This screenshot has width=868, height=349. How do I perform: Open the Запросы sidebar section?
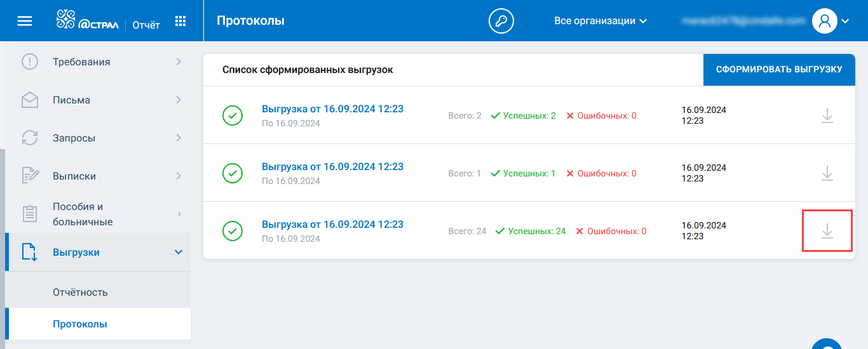(x=102, y=138)
